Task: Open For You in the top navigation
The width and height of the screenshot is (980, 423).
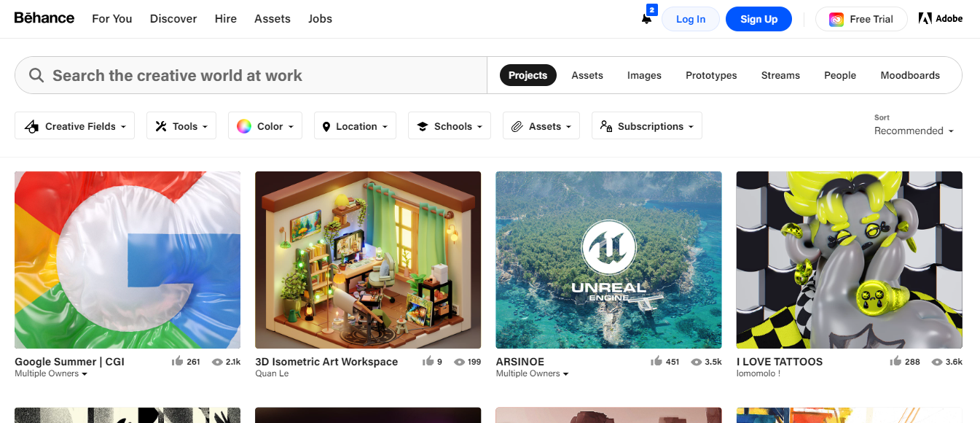Action: [x=112, y=19]
